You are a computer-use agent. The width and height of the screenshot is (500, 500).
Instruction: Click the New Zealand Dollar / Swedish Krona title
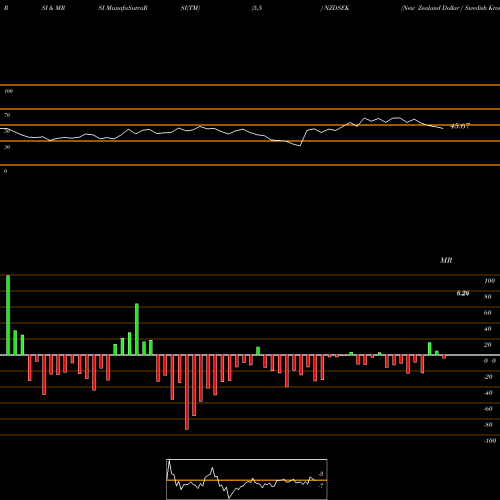pos(450,8)
